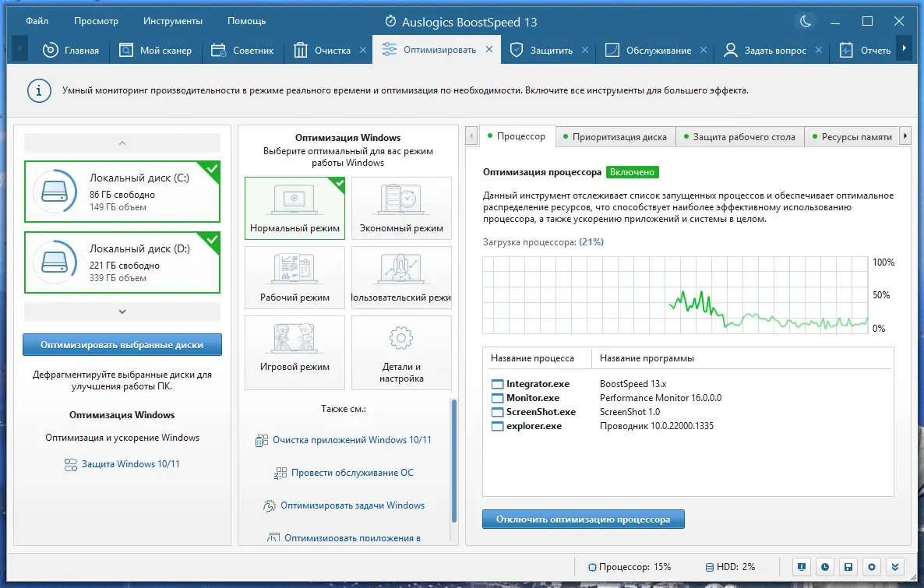Click the alert icon in status bar
Image resolution: width=924 pixels, height=588 pixels.
click(x=802, y=567)
